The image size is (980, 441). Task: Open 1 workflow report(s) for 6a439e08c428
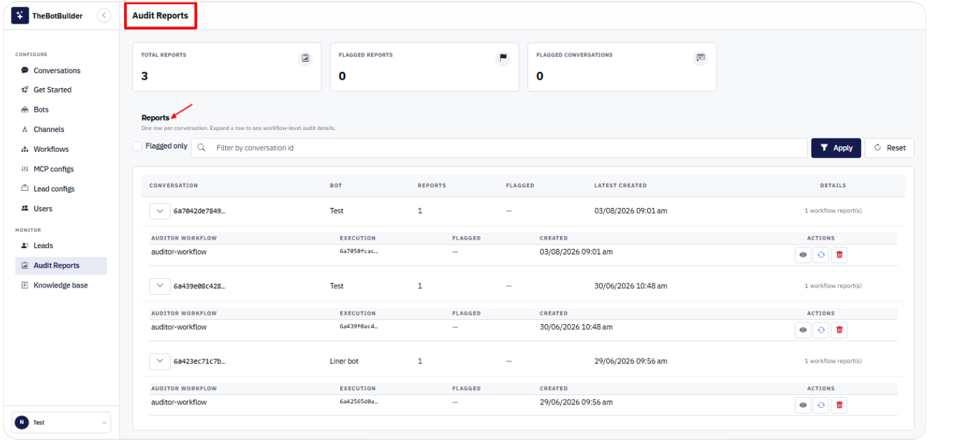point(833,285)
